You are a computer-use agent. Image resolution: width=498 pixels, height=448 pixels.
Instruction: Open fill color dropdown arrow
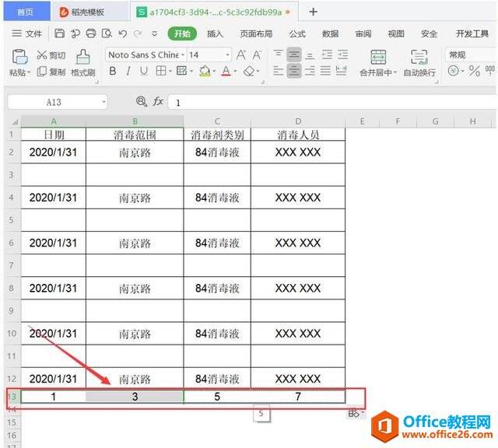point(214,71)
